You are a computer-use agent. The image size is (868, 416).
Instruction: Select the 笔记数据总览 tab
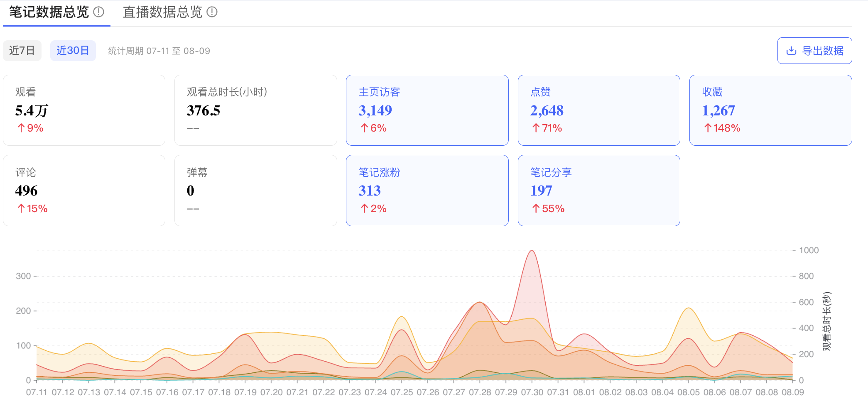[x=49, y=12]
